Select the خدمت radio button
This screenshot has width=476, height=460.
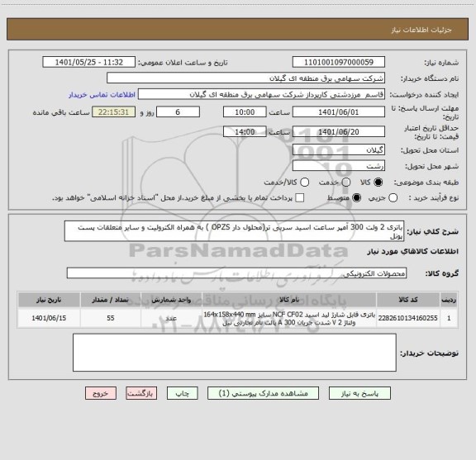(346, 182)
